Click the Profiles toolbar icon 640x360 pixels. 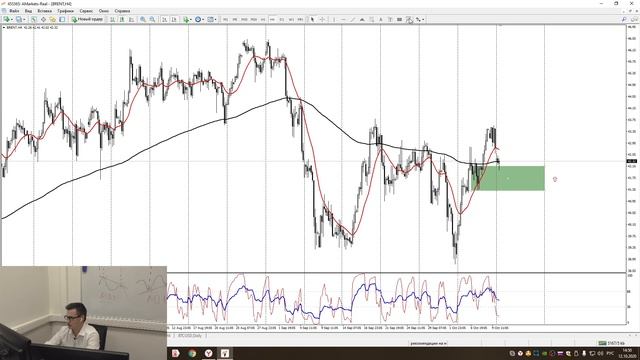tap(18, 19)
